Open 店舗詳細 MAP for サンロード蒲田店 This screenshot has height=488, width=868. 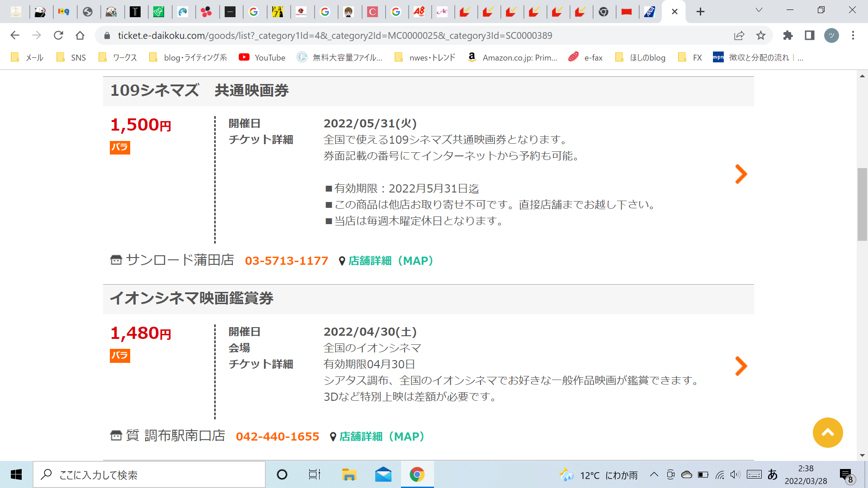(x=391, y=261)
